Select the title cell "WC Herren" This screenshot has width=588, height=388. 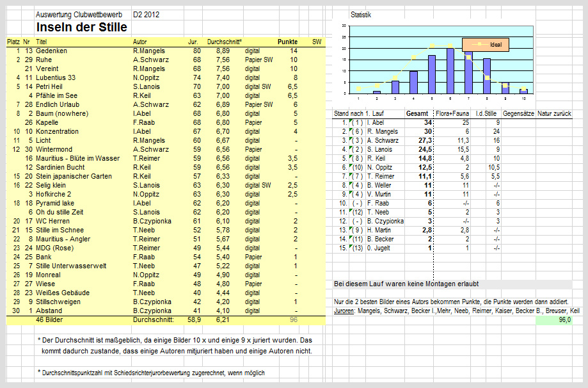click(52, 222)
